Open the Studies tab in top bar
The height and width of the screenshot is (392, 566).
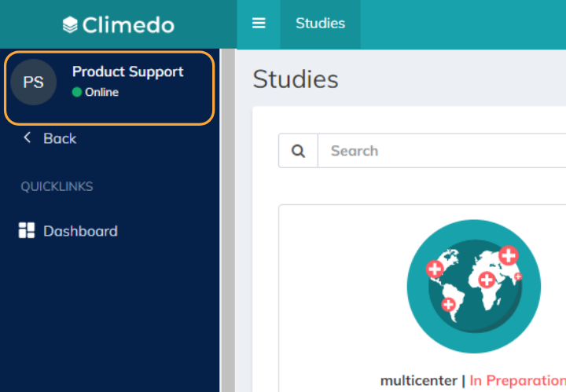[320, 24]
